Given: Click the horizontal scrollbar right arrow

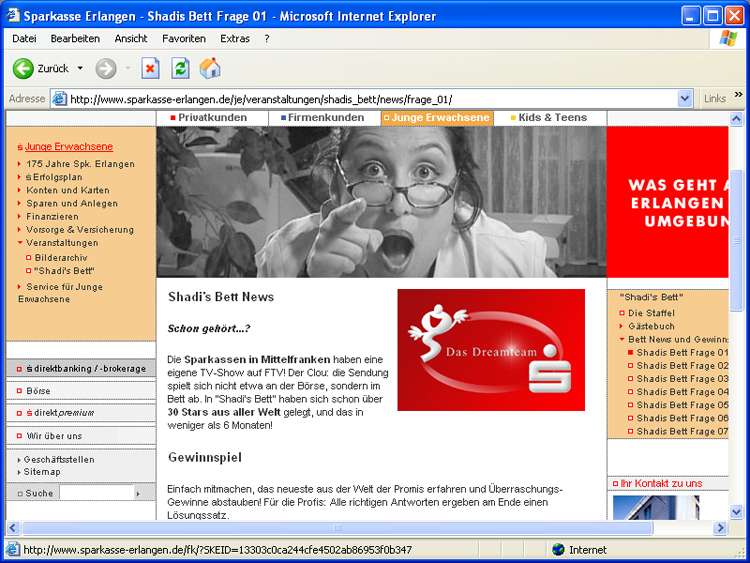Looking at the screenshot, I should 720,528.
